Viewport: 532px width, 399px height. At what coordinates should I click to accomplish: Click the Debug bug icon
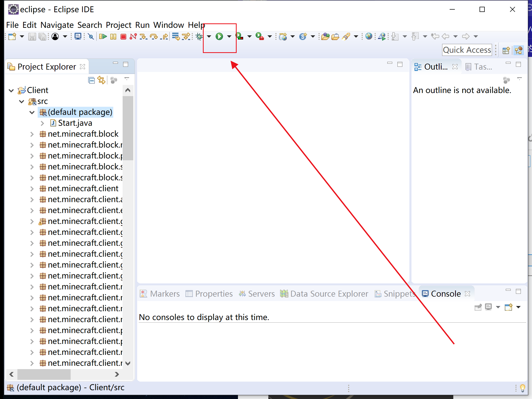[x=199, y=36]
